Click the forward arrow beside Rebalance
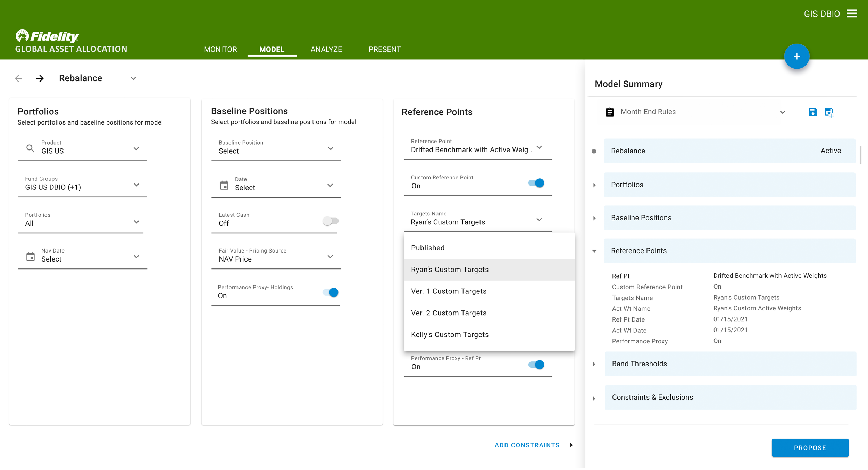 40,78
